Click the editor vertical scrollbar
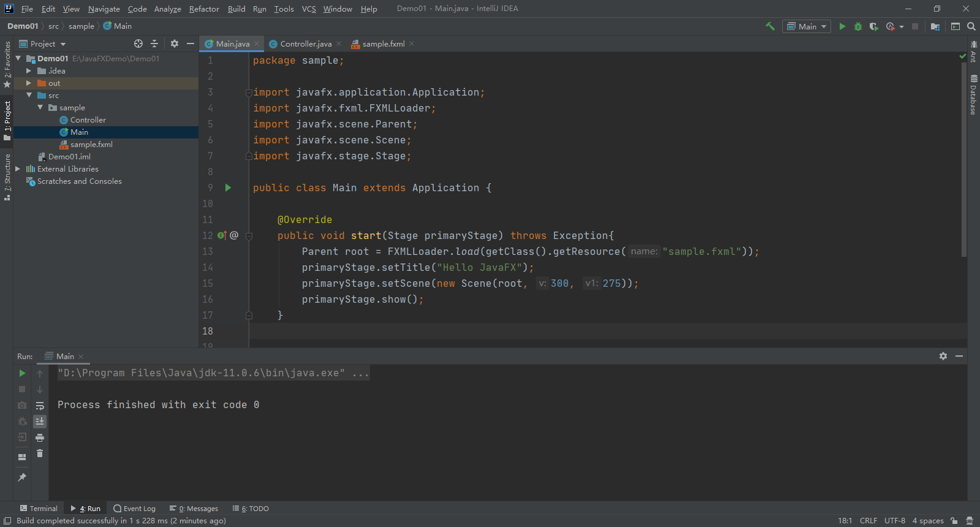 pyautogui.click(x=963, y=159)
